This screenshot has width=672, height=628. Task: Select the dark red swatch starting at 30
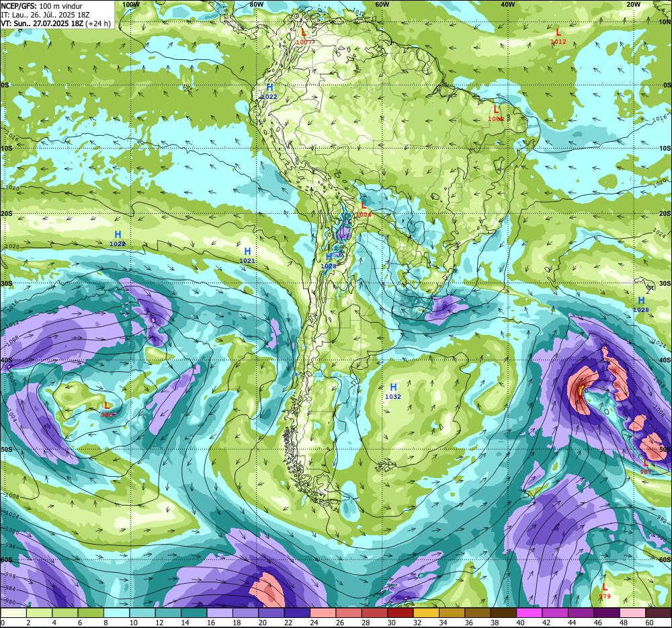401,613
